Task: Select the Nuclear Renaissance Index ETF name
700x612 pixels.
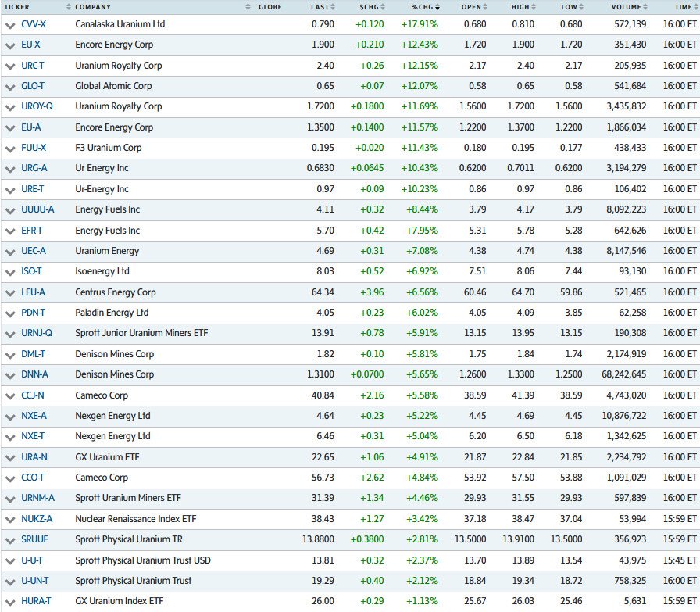Action: (x=136, y=519)
